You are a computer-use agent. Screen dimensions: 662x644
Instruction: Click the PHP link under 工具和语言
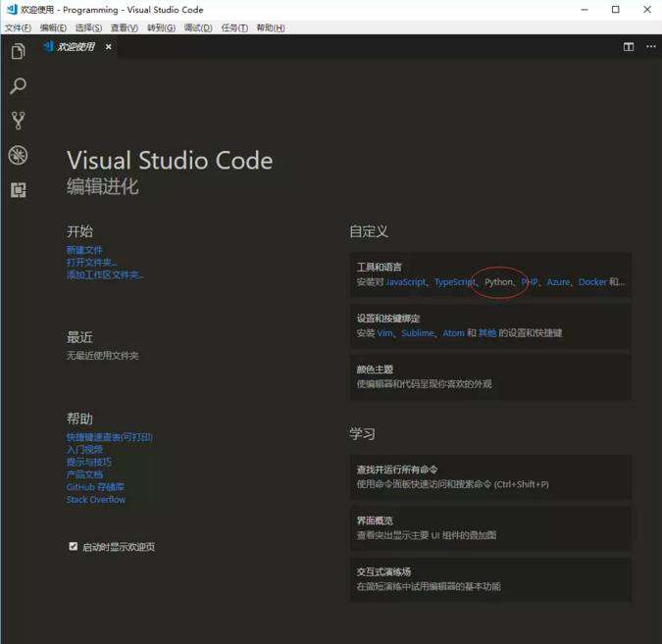point(530,282)
